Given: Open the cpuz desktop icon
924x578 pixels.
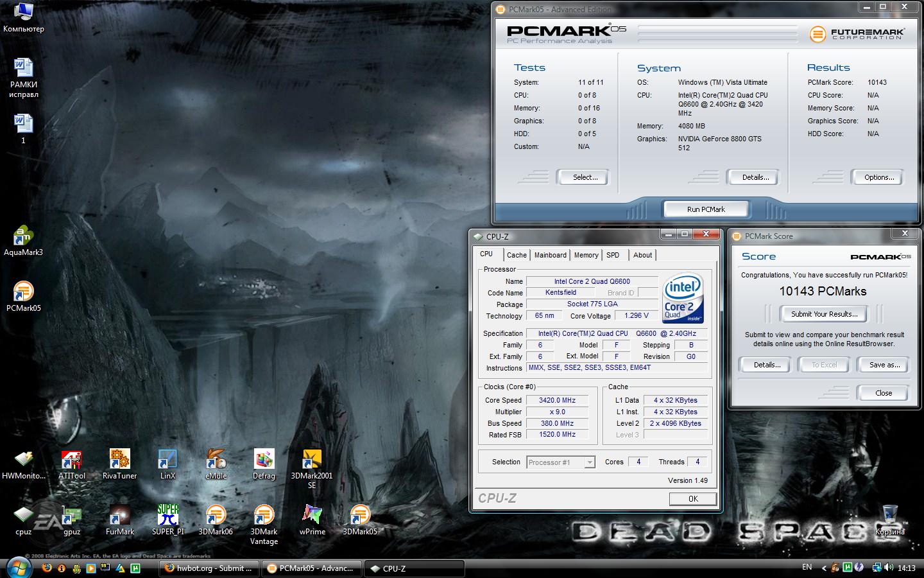Looking at the screenshot, I should [24, 520].
